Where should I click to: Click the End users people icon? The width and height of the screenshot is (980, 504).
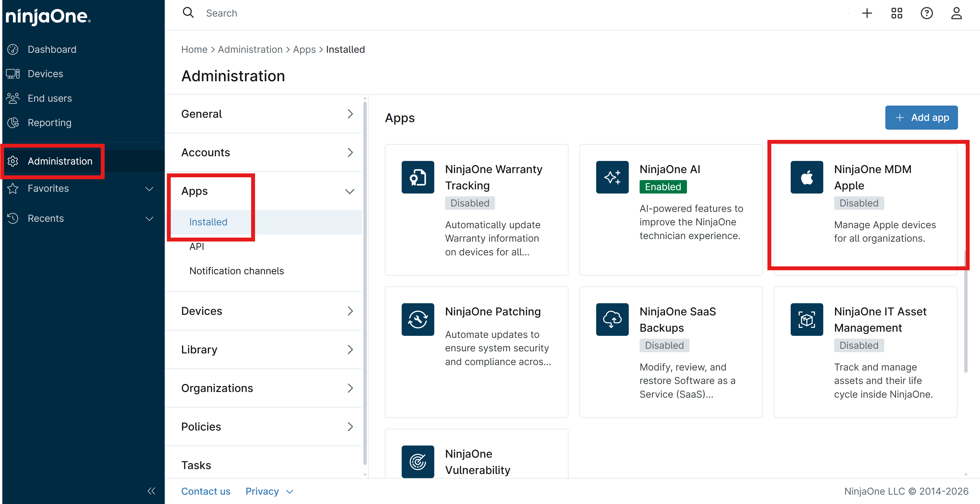tap(13, 98)
